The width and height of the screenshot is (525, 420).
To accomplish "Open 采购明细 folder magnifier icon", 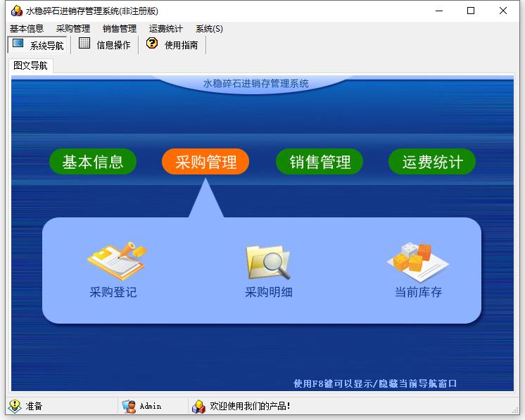I will point(268,262).
